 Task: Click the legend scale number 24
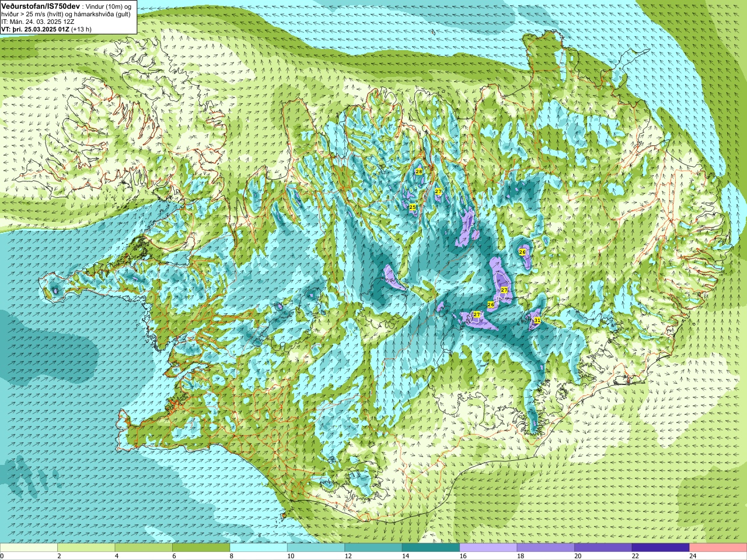(x=693, y=556)
